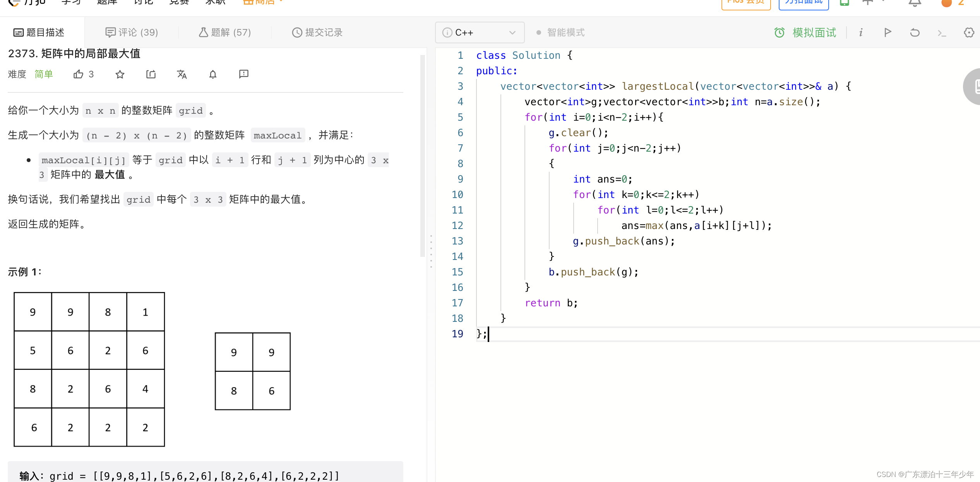The image size is (980, 482).
Task: Place cursor on line 1 'class Solution {'
Action: click(524, 55)
